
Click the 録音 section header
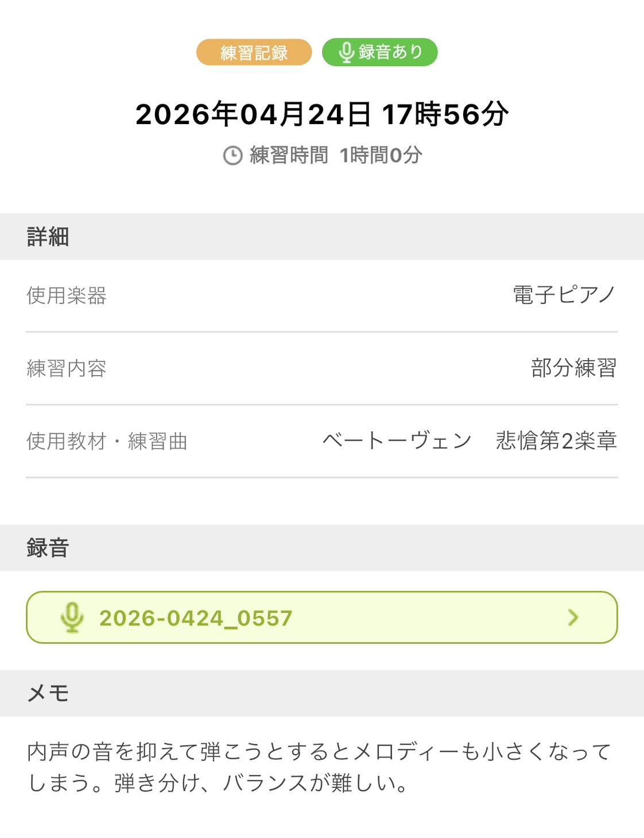point(48,548)
